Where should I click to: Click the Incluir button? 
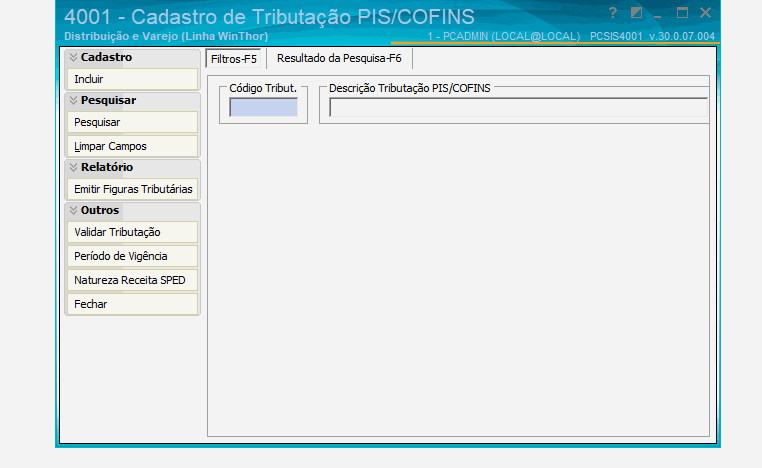pyautogui.click(x=132, y=79)
